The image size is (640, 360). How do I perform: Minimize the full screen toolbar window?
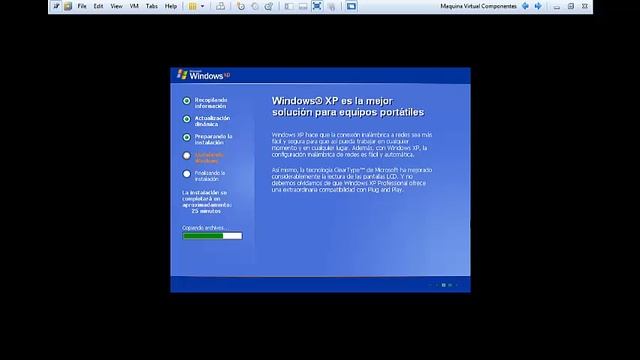pyautogui.click(x=557, y=7)
